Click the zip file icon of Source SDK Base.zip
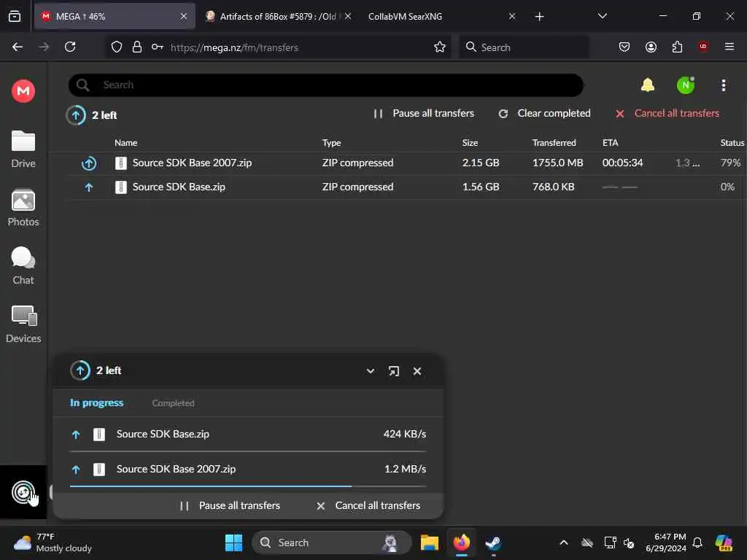Viewport: 747px width, 560px height. 121,187
